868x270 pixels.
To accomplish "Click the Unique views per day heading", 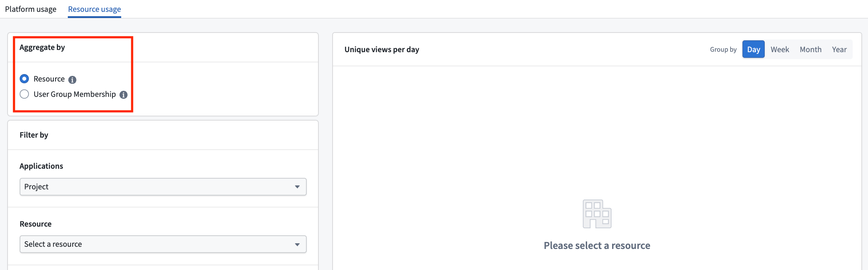I will coord(381,50).
